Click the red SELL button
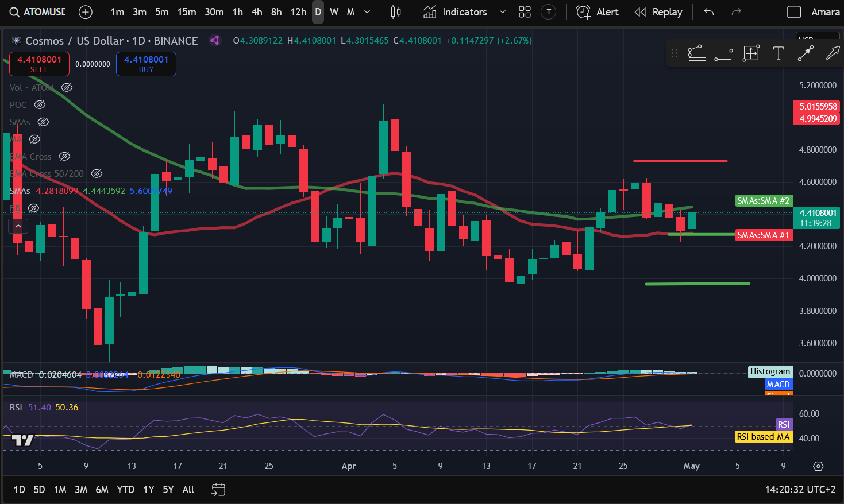Image resolution: width=844 pixels, height=504 pixels. click(38, 64)
